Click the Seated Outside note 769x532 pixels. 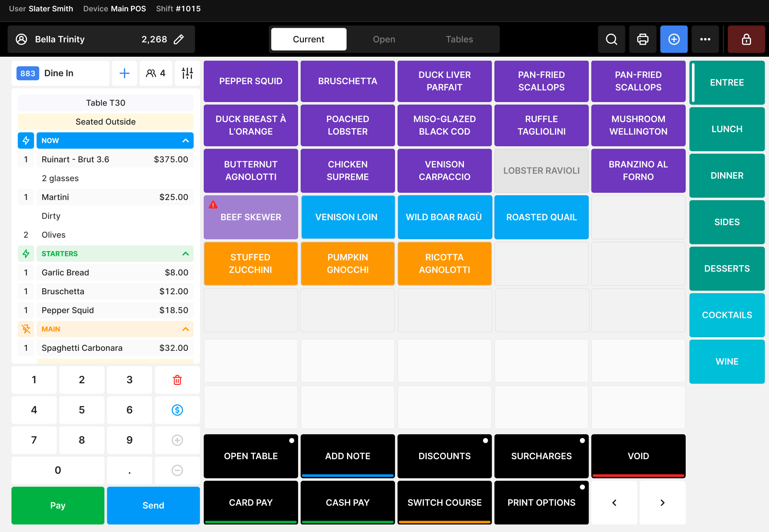106,122
